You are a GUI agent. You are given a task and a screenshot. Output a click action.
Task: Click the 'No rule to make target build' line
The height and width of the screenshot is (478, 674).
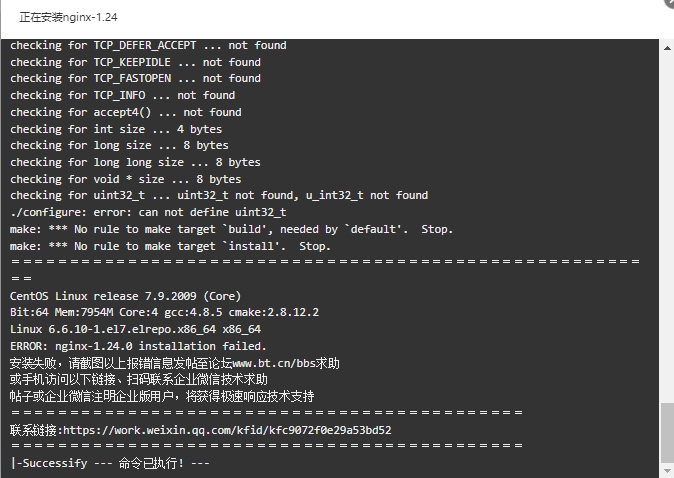pyautogui.click(x=231, y=229)
